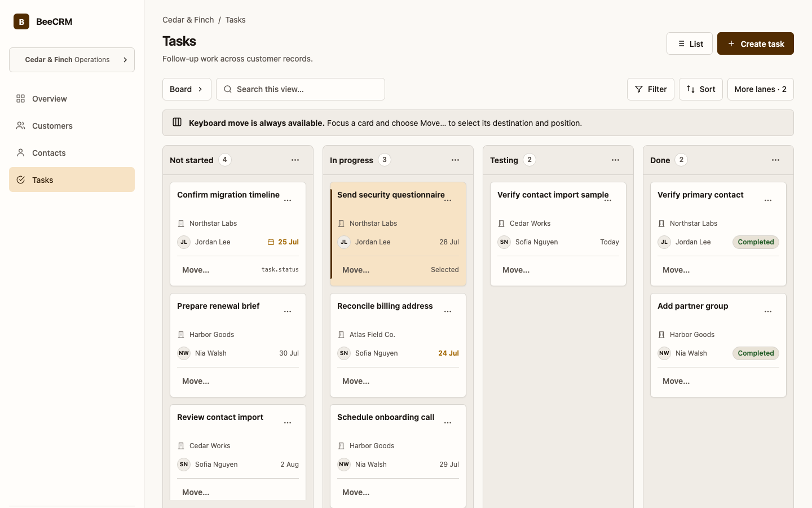Click Move... on Reconcile billing address card

pos(356,381)
